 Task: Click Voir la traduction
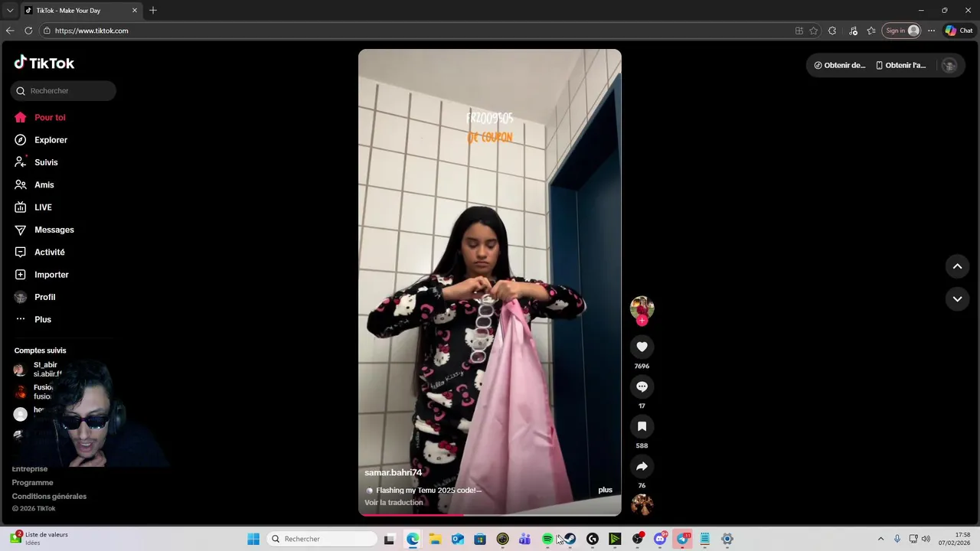(394, 503)
